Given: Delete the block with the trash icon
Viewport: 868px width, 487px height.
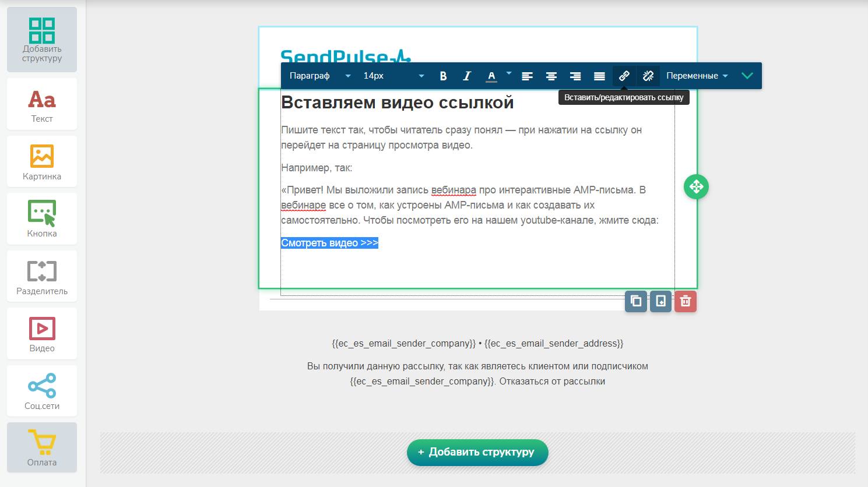Looking at the screenshot, I should pos(686,301).
